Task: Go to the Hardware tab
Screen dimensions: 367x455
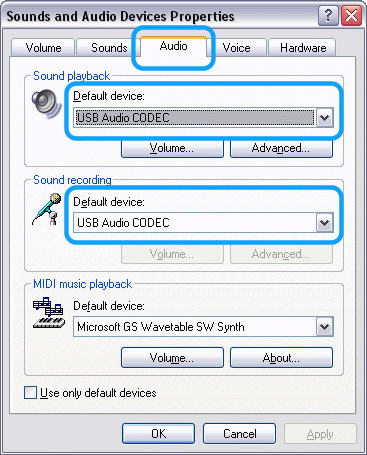Action: coord(303,48)
